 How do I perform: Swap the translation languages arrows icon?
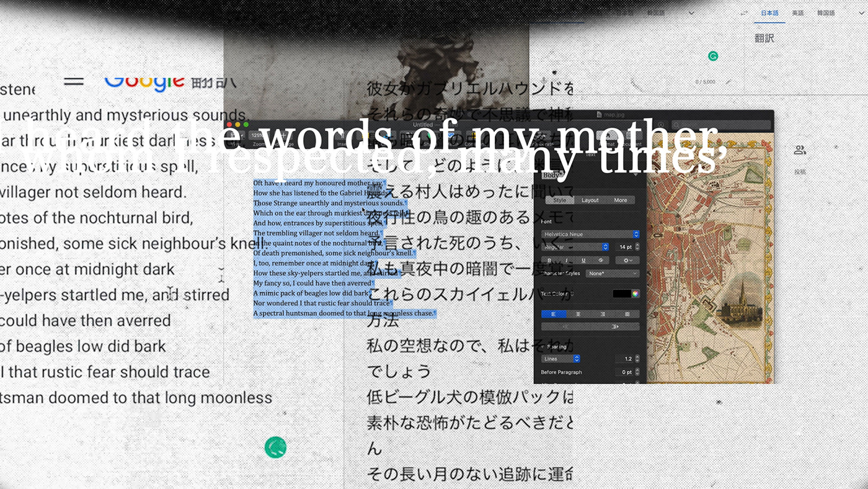[744, 13]
